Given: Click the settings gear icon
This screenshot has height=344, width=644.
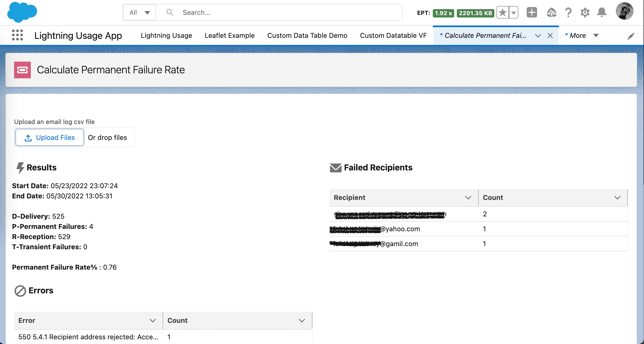Looking at the screenshot, I should pyautogui.click(x=585, y=12).
